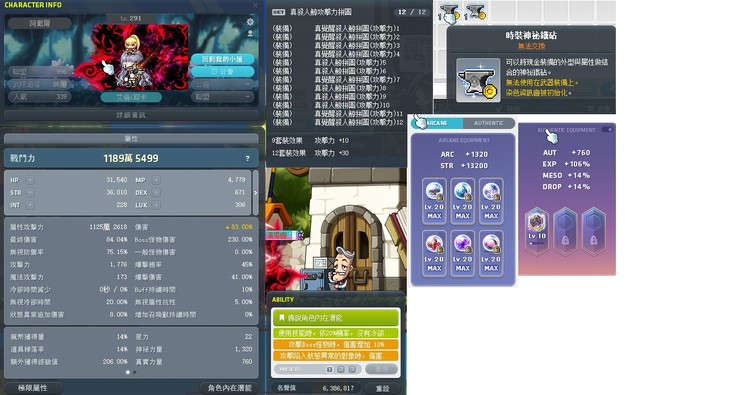This screenshot has height=395, width=750.
Task: Toggle the Authentic Equipment switch
Action: pyautogui.click(x=607, y=130)
